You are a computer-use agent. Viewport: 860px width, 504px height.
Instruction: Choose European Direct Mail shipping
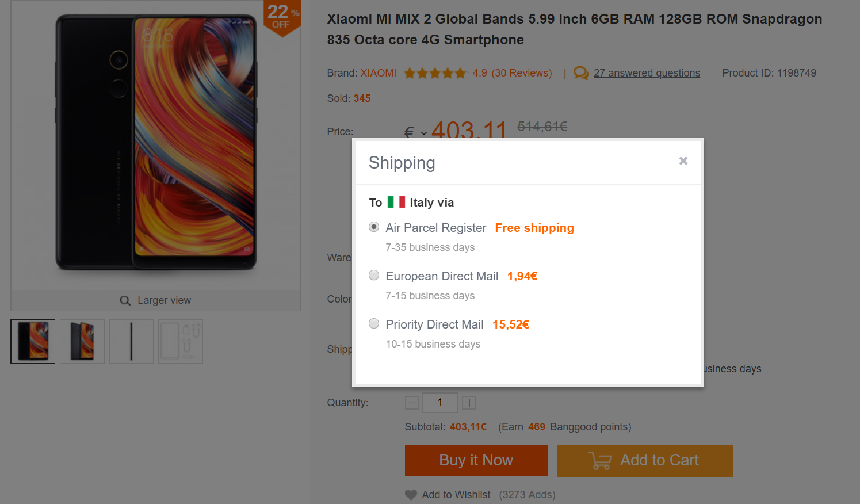(374, 276)
